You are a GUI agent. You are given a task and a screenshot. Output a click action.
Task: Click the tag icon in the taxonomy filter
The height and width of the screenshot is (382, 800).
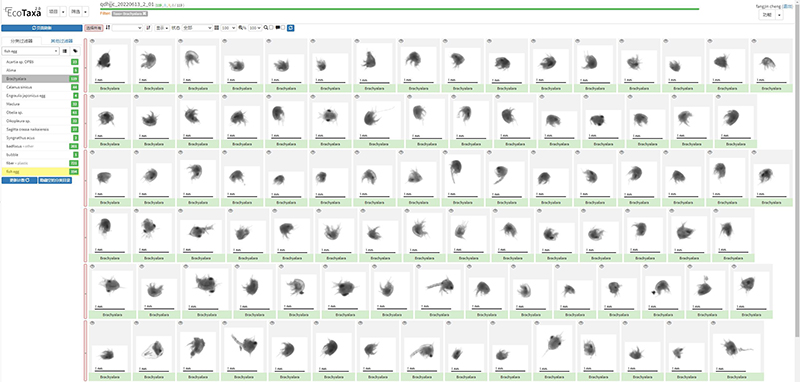(76, 51)
